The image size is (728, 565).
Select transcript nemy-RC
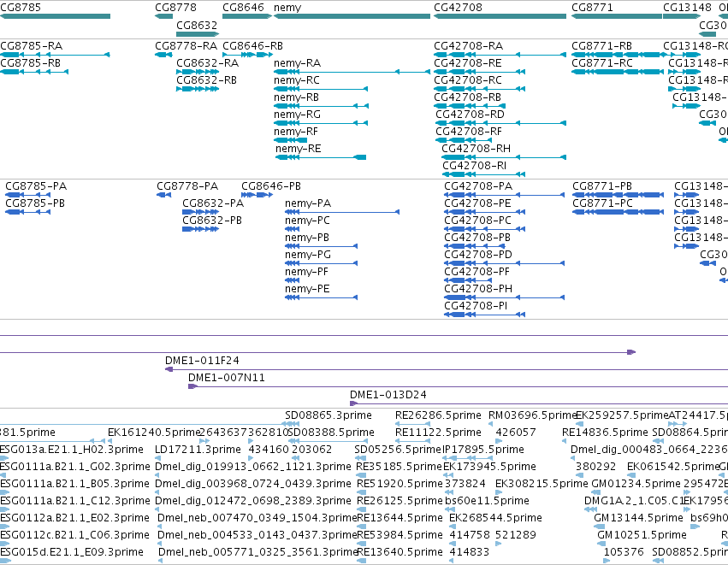321,89
